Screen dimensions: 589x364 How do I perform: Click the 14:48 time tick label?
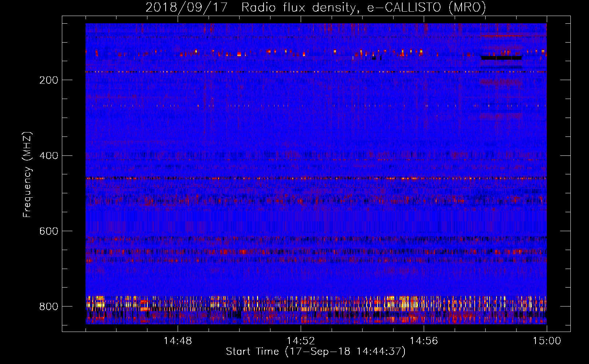coord(178,341)
